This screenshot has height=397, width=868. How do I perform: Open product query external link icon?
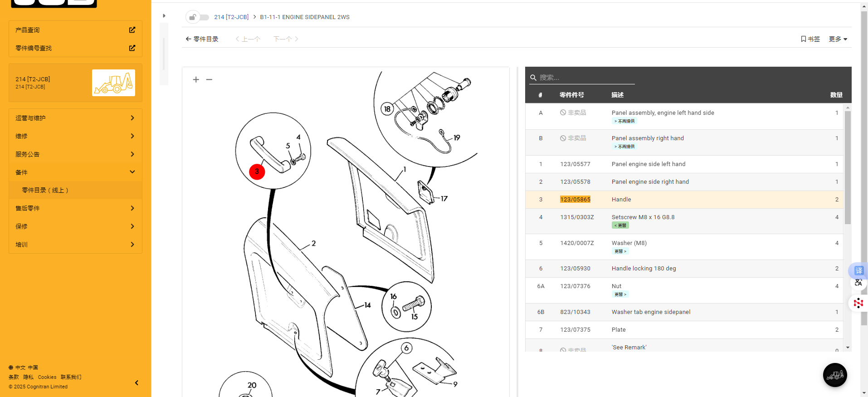132,30
